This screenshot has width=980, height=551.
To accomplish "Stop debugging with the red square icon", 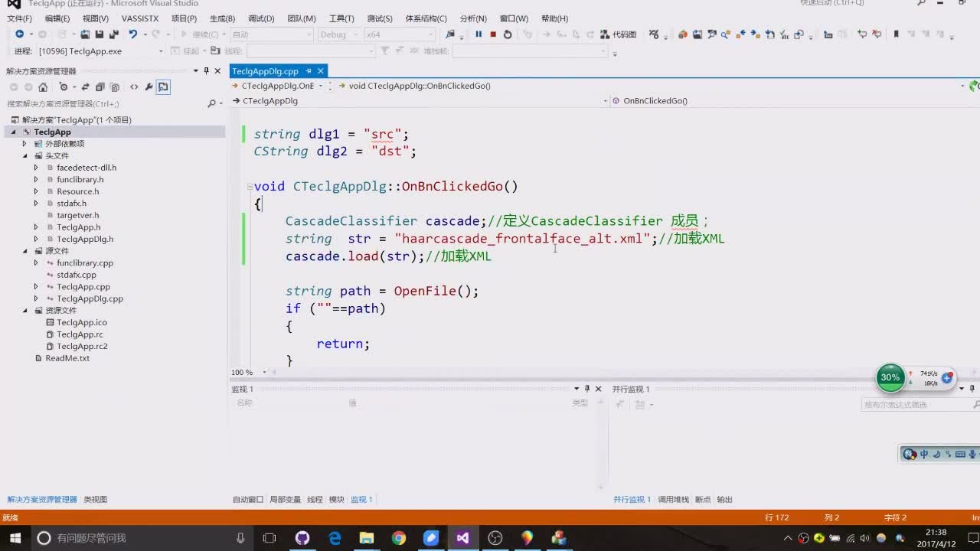I will tap(493, 34).
